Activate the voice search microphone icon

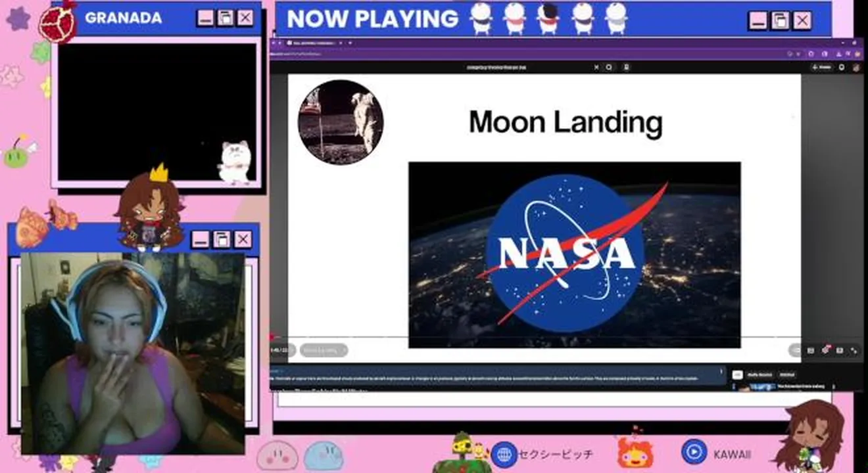click(627, 67)
